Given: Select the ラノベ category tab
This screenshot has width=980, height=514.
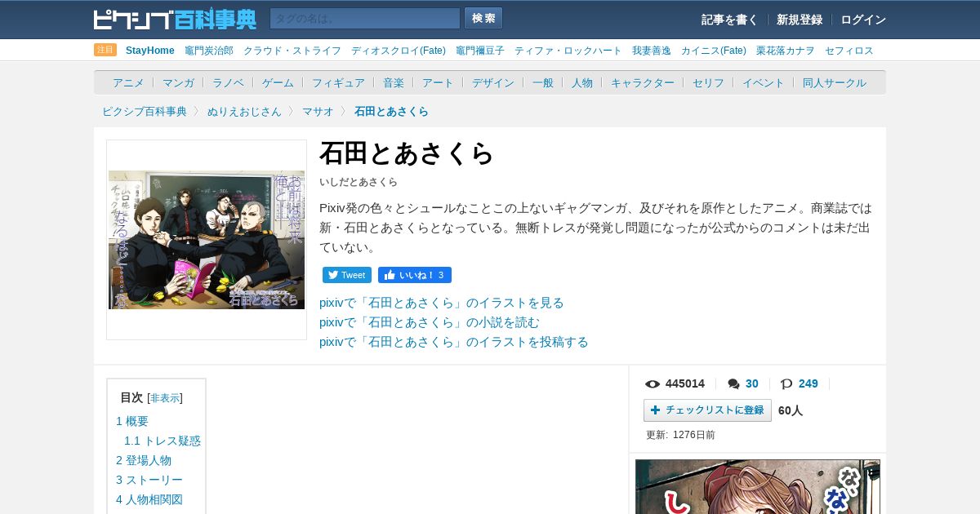Looking at the screenshot, I should pos(228,82).
